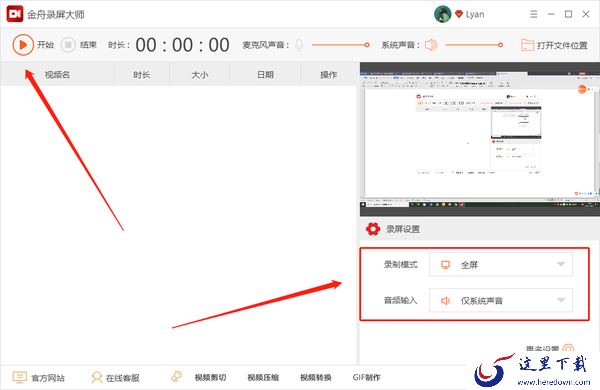Mute the microphone icon
Screen dimensions: 600x390
299,45
